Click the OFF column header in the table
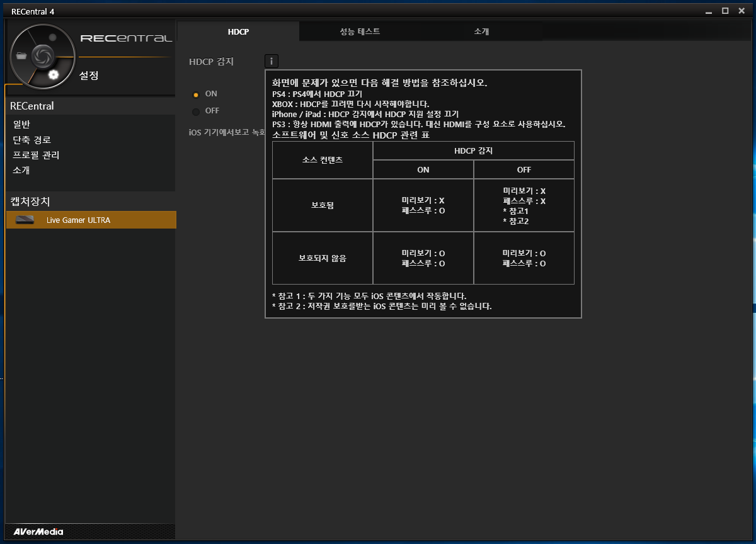 coord(524,169)
